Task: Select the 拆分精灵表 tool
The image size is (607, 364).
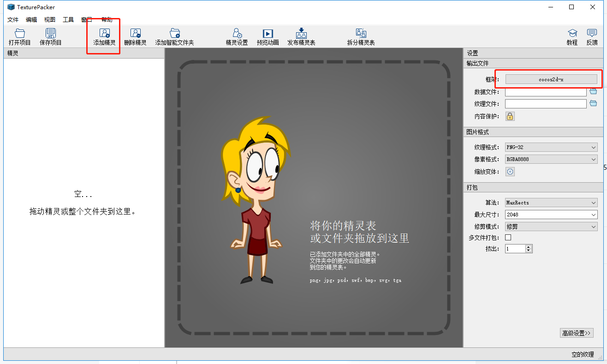Action: pyautogui.click(x=361, y=36)
